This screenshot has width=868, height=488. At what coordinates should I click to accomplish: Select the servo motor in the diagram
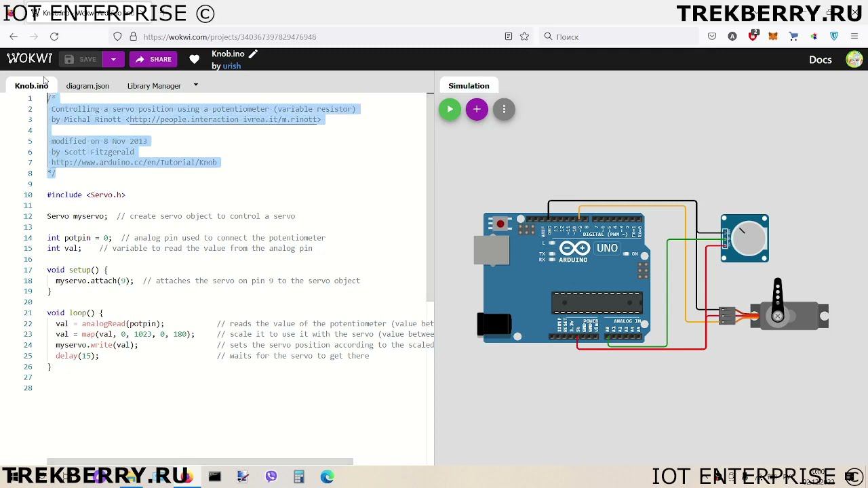[789, 315]
